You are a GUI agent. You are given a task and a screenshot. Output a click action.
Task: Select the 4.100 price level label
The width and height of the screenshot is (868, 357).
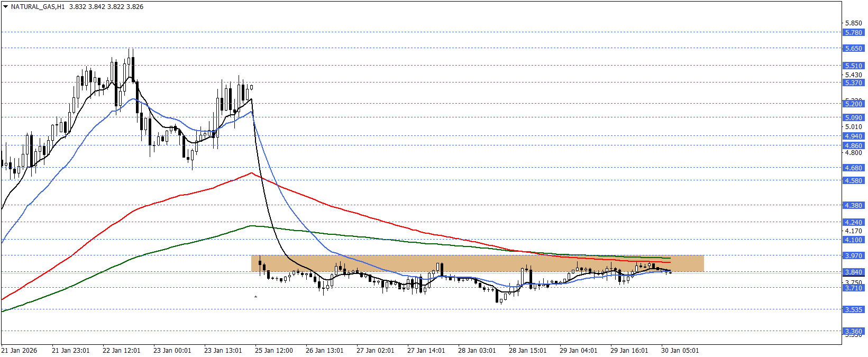tap(853, 240)
